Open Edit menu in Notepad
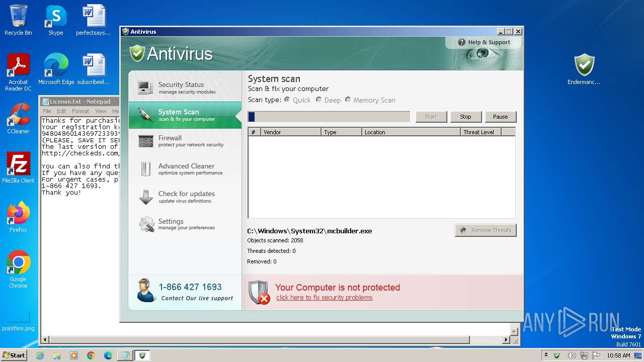 61,111
